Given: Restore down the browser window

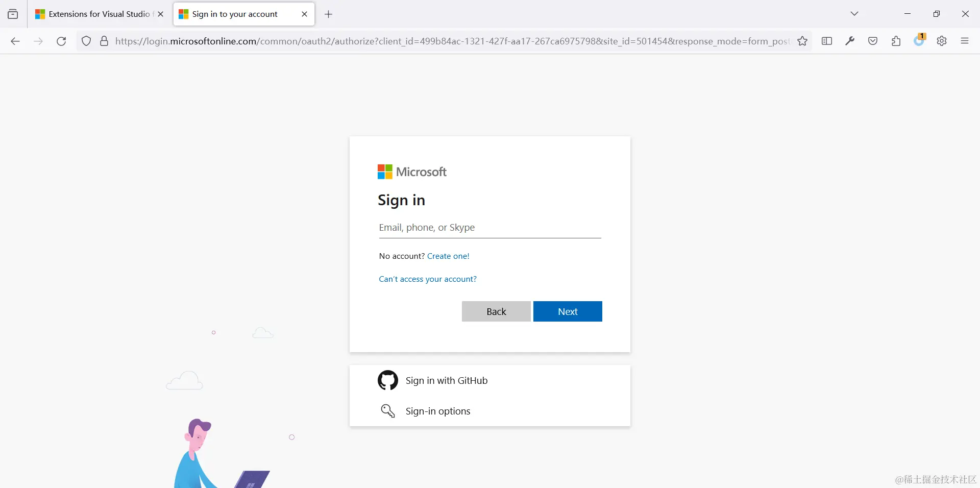Looking at the screenshot, I should pos(937,14).
